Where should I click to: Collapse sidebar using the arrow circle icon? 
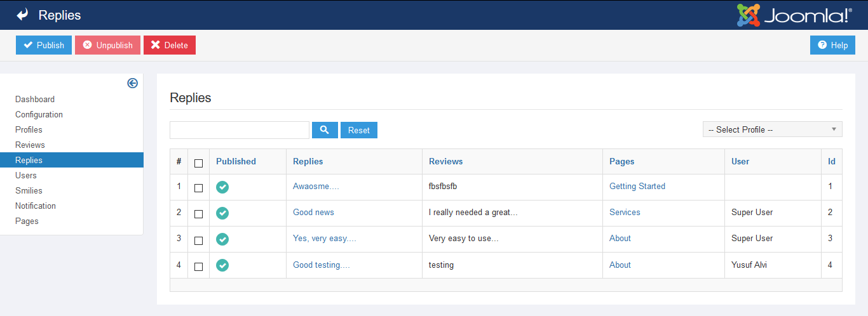click(x=132, y=83)
